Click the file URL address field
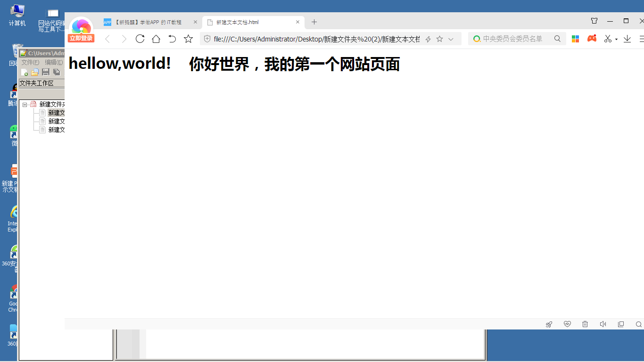The height and width of the screenshot is (362, 644). click(316, 39)
